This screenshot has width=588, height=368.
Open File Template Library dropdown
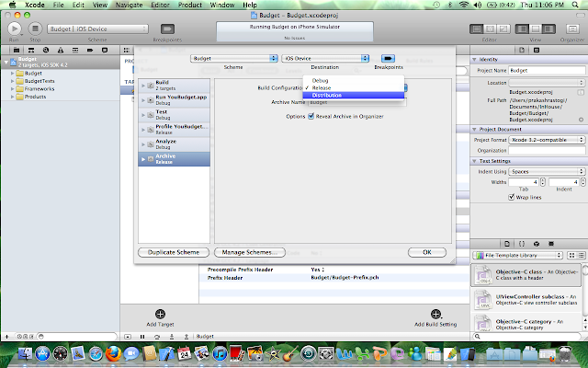(517, 256)
